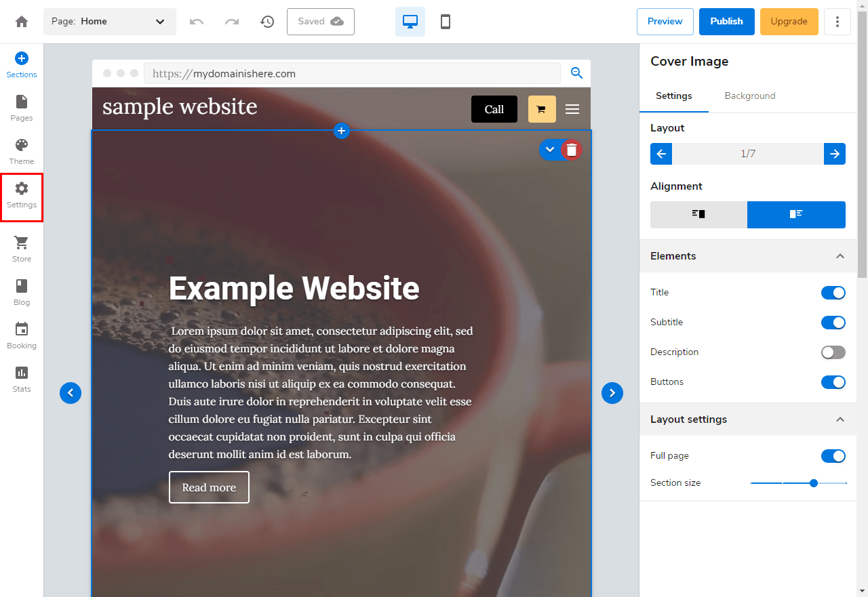The width and height of the screenshot is (868, 597).
Task: Go to next layout with canvas right arrow
Action: click(x=612, y=393)
